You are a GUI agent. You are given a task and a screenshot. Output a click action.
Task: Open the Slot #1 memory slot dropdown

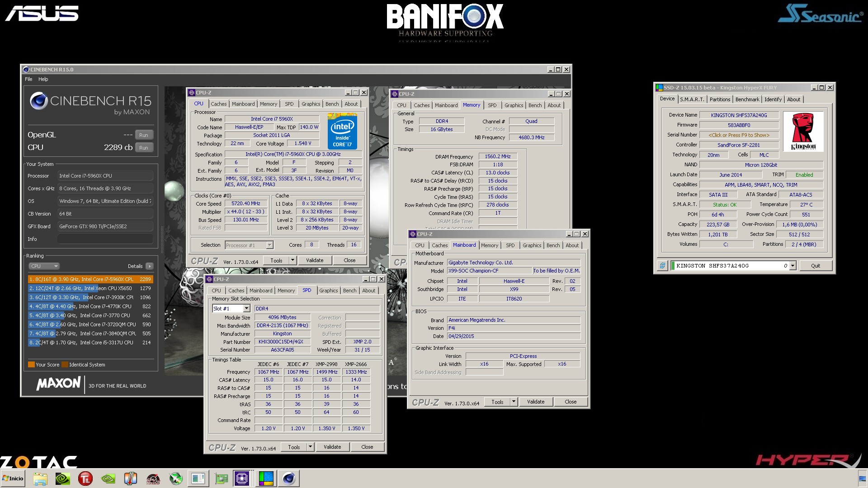[246, 309]
